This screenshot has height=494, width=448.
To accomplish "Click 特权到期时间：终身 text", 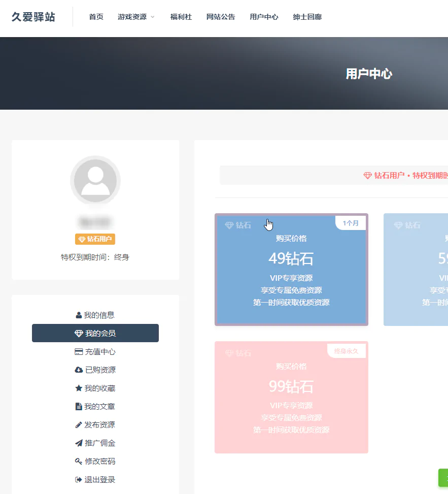I will 95,257.
